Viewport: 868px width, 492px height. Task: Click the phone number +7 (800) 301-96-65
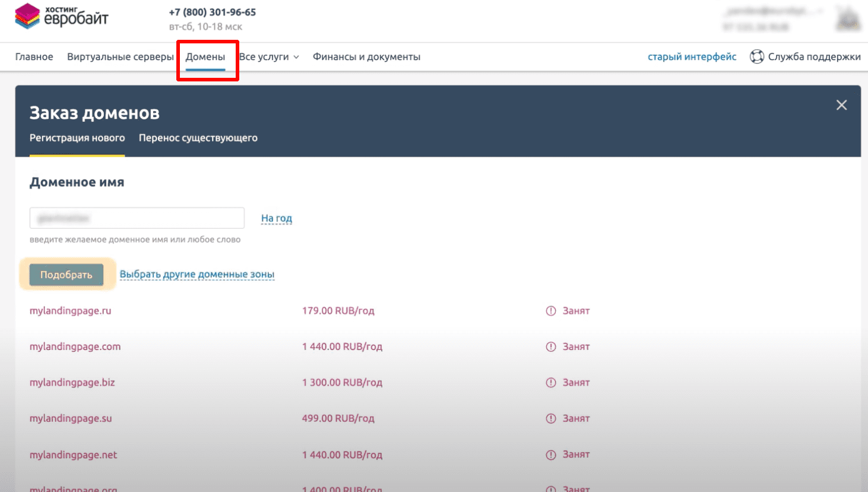pos(213,12)
